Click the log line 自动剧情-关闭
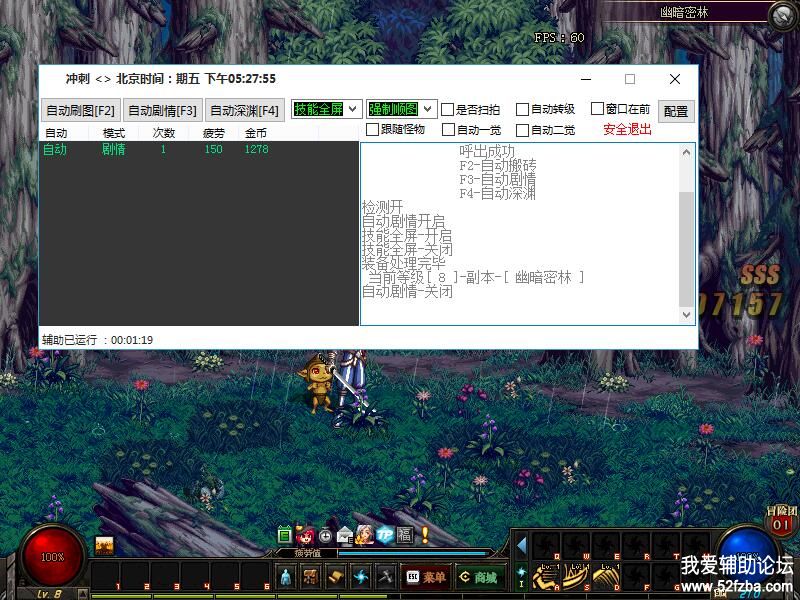800x600 pixels. (408, 291)
